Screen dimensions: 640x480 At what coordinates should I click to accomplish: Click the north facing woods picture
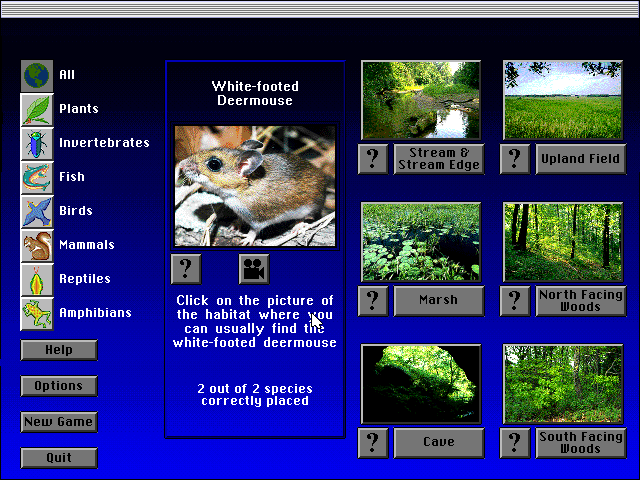[x=563, y=242]
